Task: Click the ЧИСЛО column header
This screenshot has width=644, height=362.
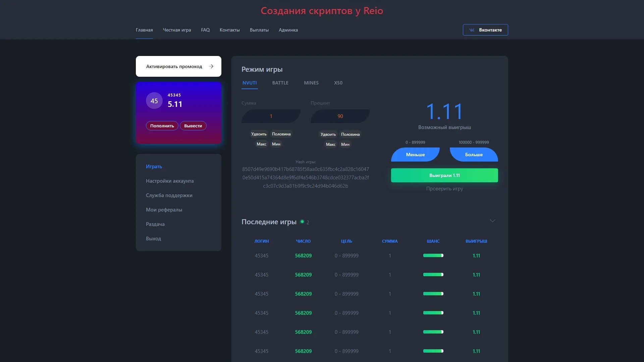Action: tap(303, 241)
